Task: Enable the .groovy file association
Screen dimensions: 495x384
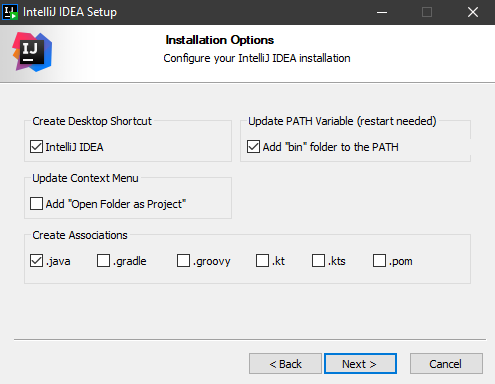Action: click(x=183, y=261)
